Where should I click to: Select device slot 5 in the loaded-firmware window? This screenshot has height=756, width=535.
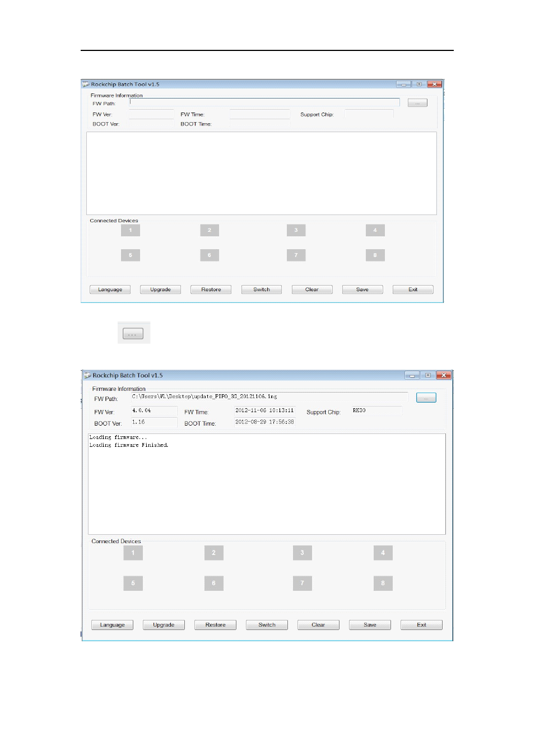[x=133, y=583]
